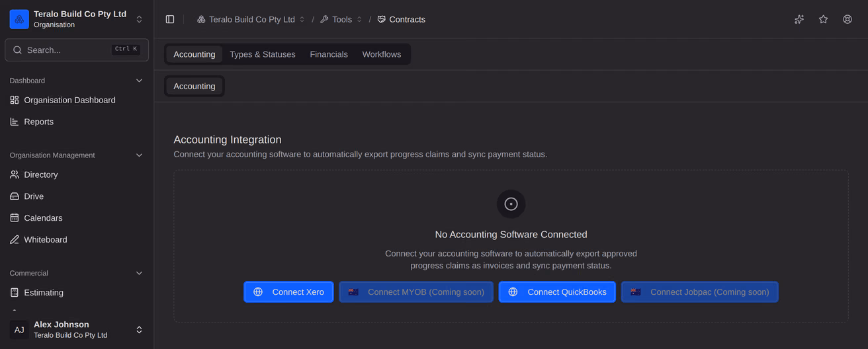Open the Tools breadcrumb dropdown
Screen dimensions: 868x349
point(359,19)
